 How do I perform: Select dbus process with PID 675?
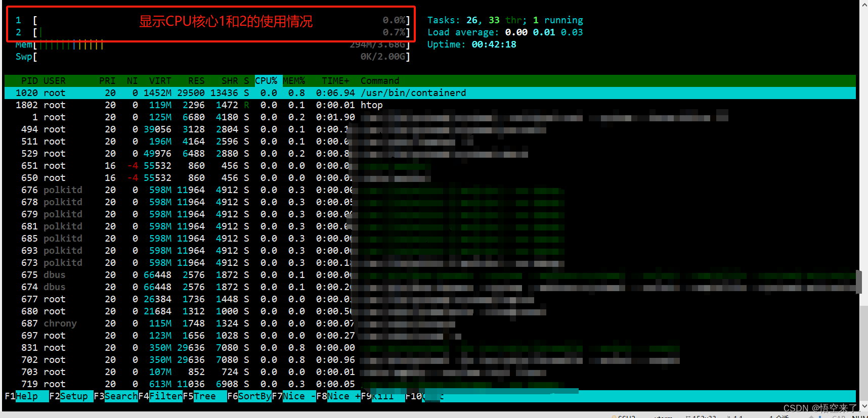(430, 275)
